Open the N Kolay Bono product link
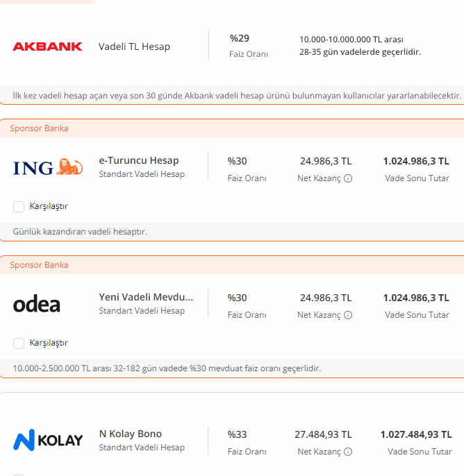464x476 pixels. (x=130, y=434)
